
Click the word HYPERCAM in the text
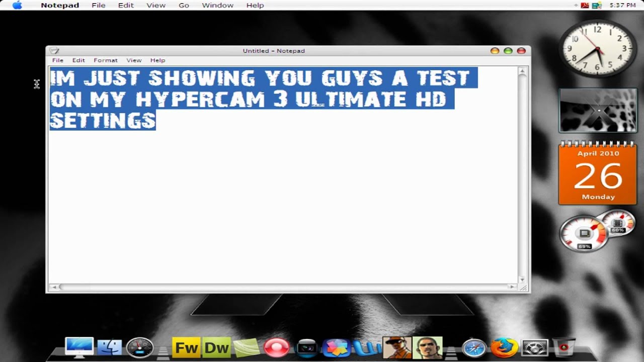click(x=200, y=100)
